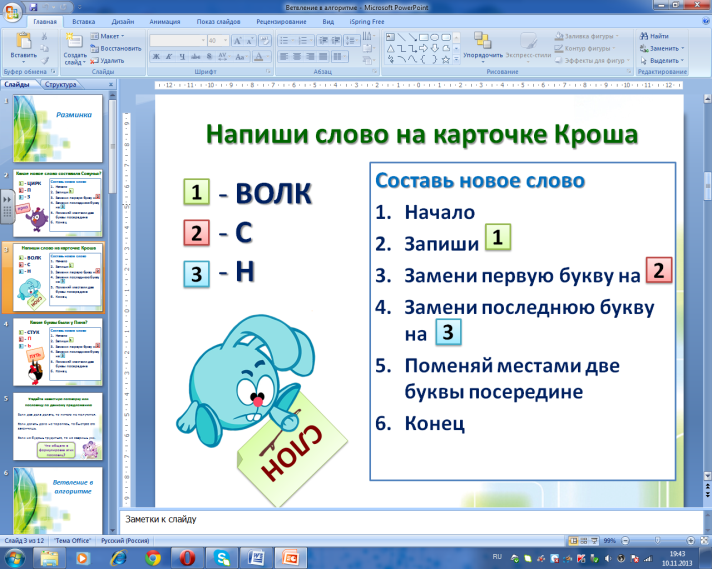Image resolution: width=712 pixels, height=569 pixels.
Task: Adjust the zoom slider handle
Action: [x=657, y=541]
